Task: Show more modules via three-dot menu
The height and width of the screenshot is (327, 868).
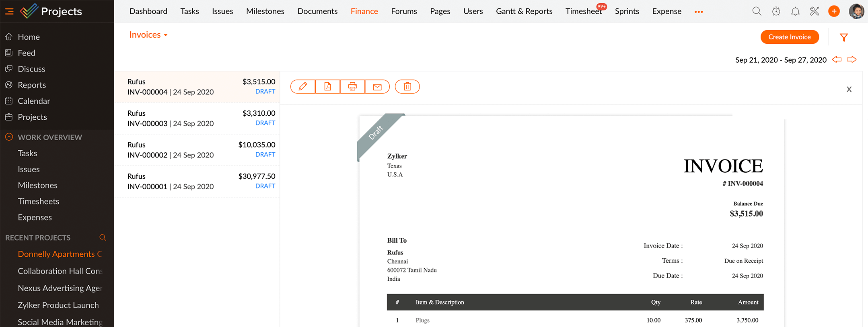Action: pos(699,12)
